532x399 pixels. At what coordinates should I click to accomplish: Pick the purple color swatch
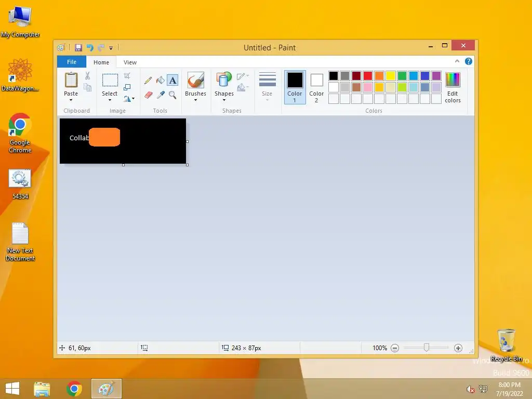tap(436, 76)
